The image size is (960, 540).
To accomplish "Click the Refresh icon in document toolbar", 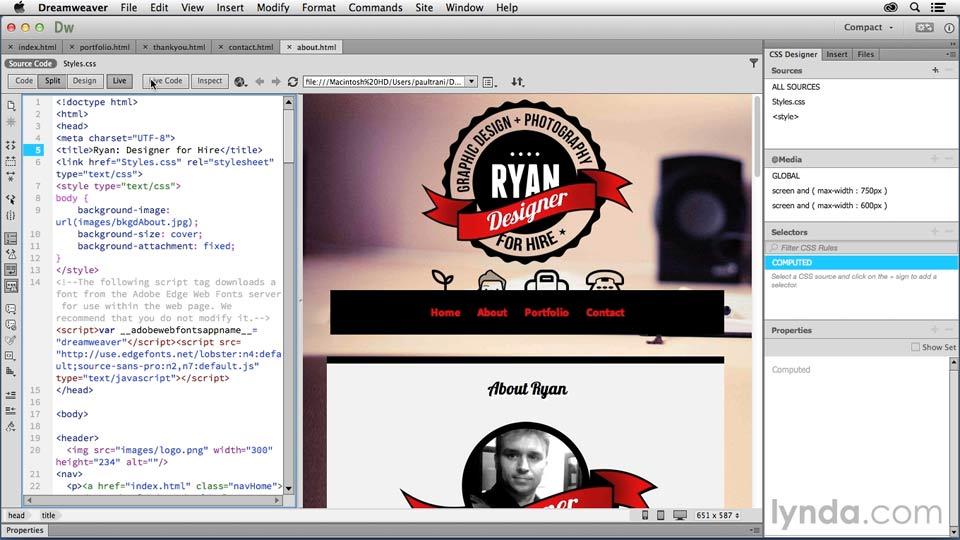I will click(293, 81).
